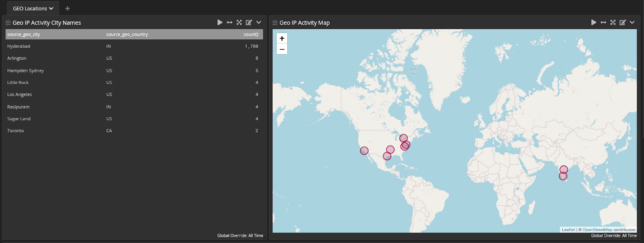The height and width of the screenshot is (243, 644).
Task: Click drag handle of Activity Map panel
Action: pyautogui.click(x=275, y=23)
